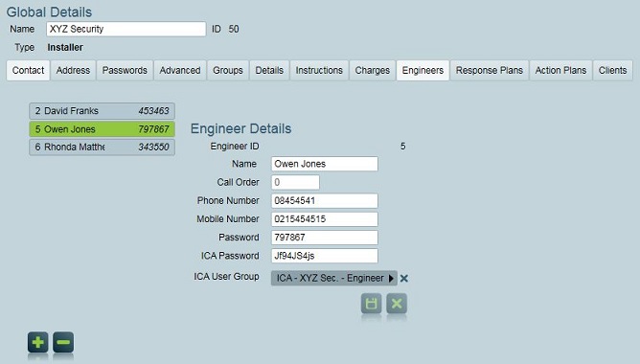This screenshot has width=640, height=364.
Task: Switch to the Contact tab
Action: click(x=28, y=70)
